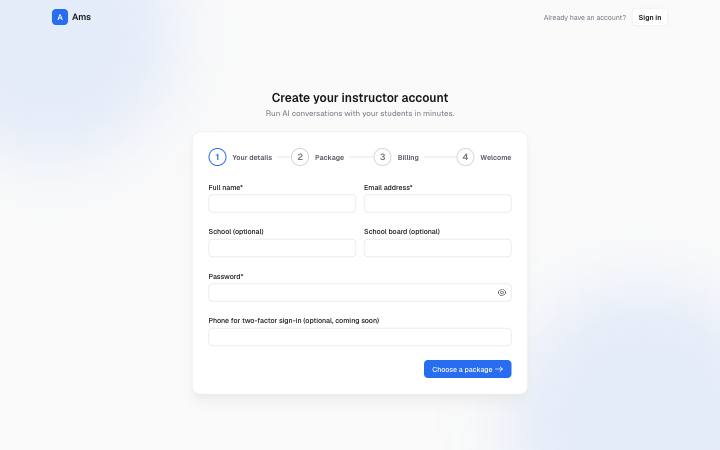Click the 'Phone for two-factor sign-in' label
Viewport: 720px width, 450px height.
pos(294,321)
